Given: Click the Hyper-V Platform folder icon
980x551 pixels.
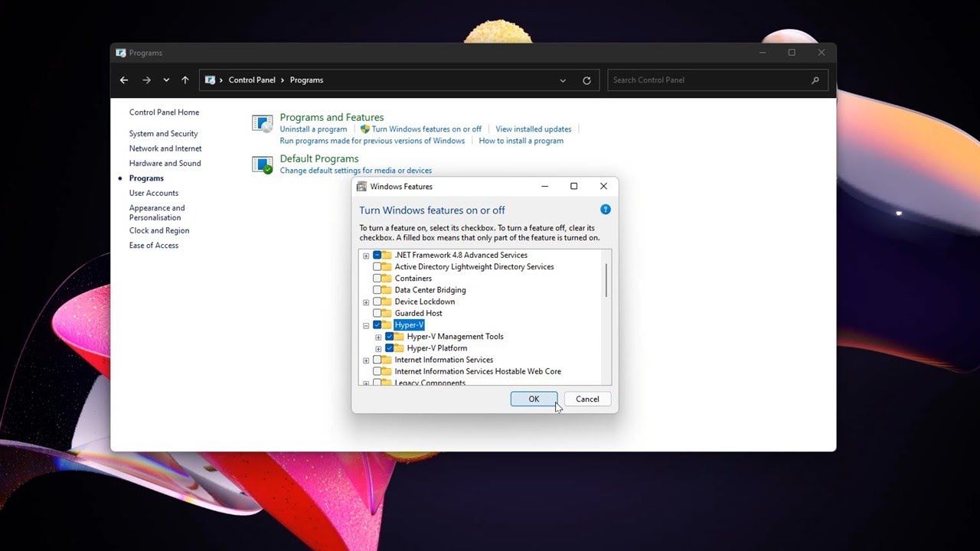Looking at the screenshot, I should pyautogui.click(x=399, y=348).
